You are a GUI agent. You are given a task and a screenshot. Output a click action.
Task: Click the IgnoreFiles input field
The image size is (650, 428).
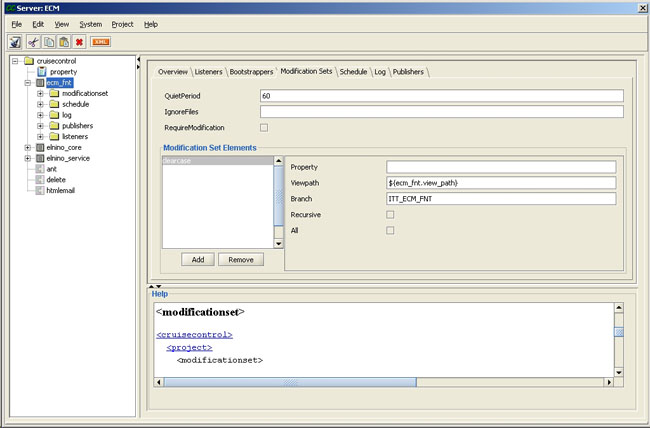[x=442, y=112]
